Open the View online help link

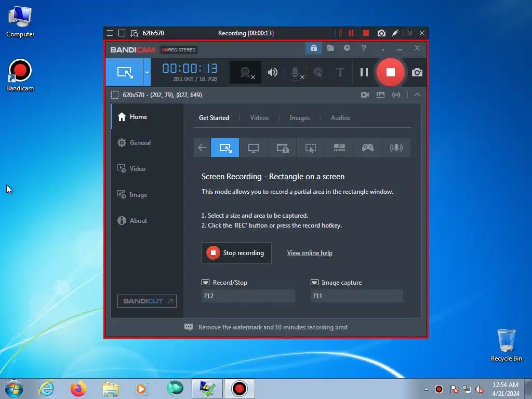(310, 253)
